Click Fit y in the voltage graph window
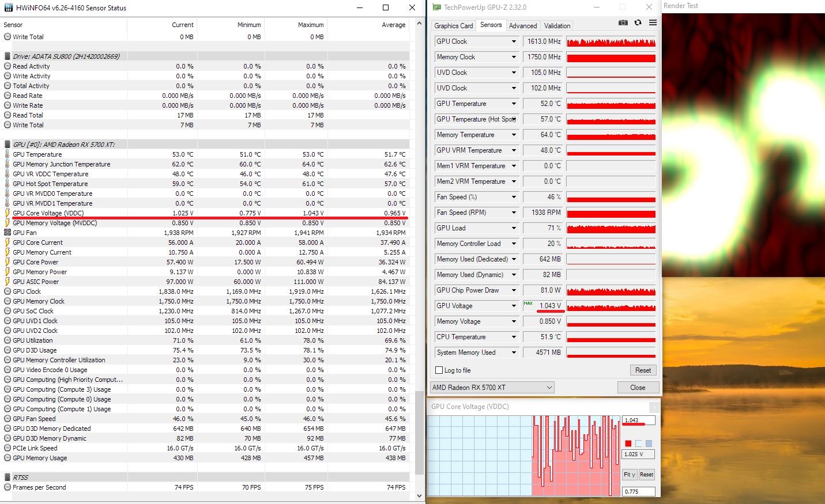Screen dimensions: 825x504 click(630, 475)
